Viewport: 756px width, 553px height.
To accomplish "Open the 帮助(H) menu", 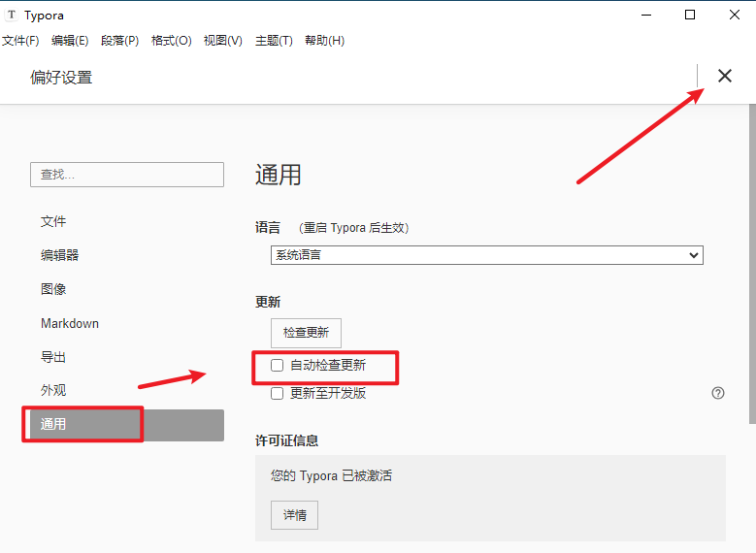I will click(x=324, y=41).
